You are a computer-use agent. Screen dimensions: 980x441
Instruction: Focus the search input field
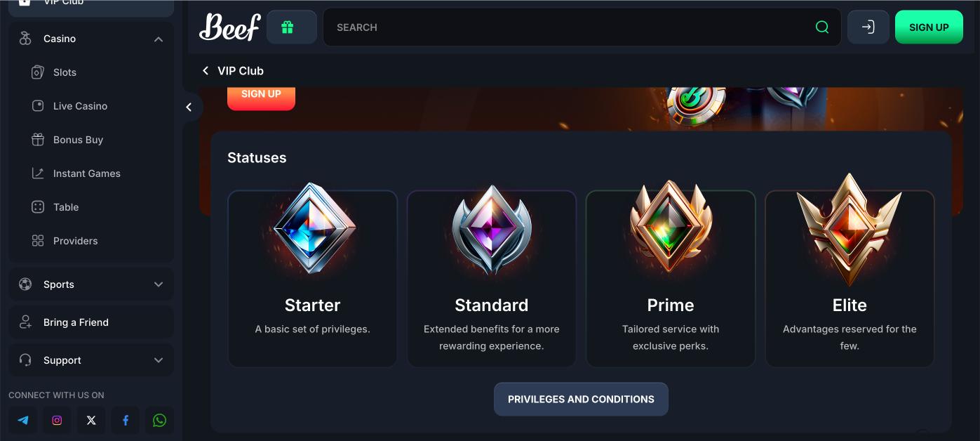pyautogui.click(x=561, y=27)
